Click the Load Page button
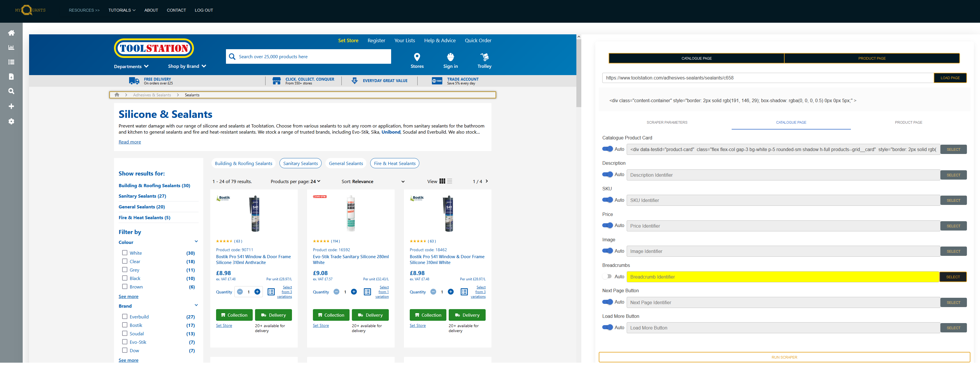This screenshot has height=365, width=980. pyautogui.click(x=950, y=78)
